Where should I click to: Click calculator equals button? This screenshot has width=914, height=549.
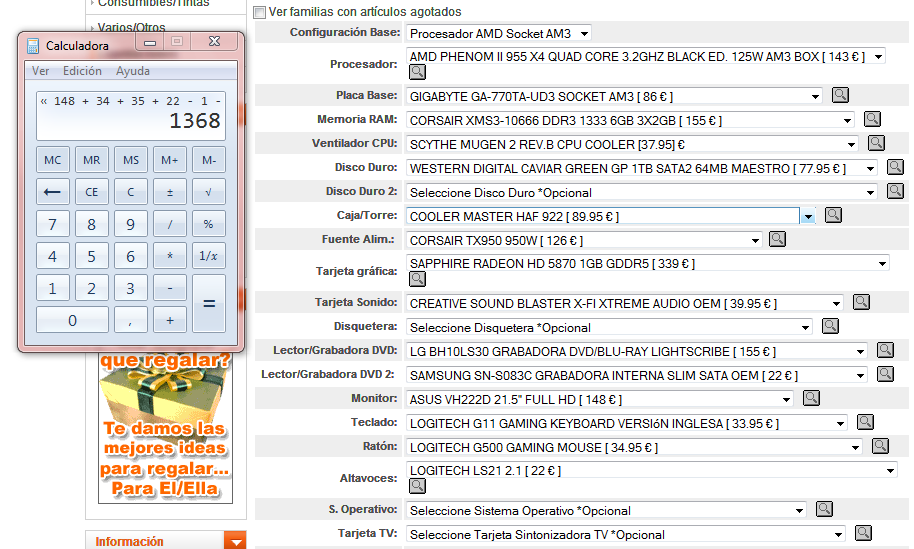tap(209, 304)
